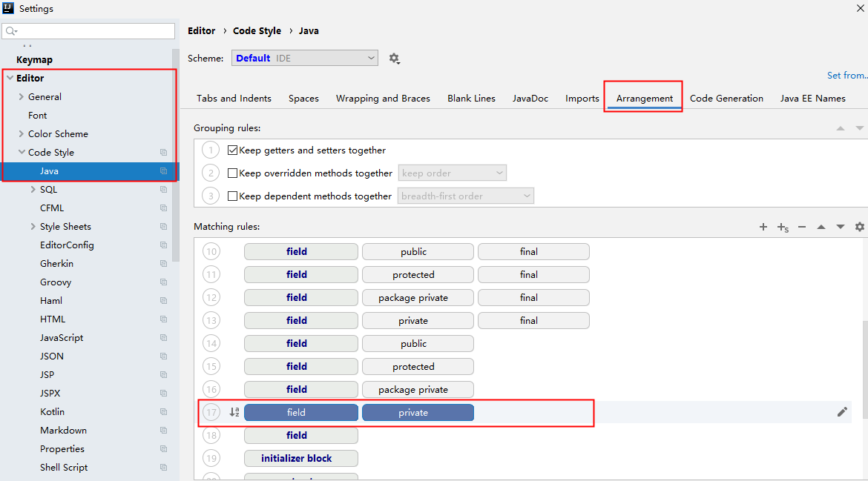Select the Kotlin code style item
The image size is (868, 481).
(52, 412)
